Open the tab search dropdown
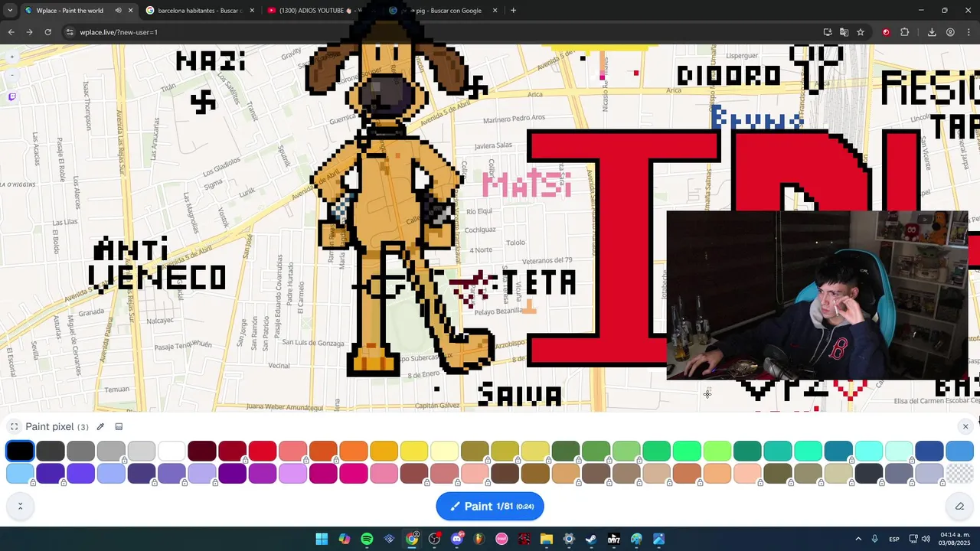980x551 pixels. point(10,11)
